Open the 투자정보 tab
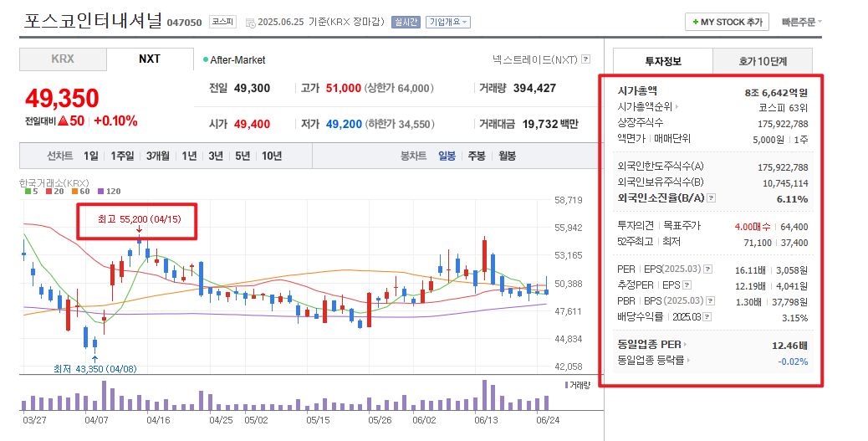The height and width of the screenshot is (441, 868). coord(662,61)
